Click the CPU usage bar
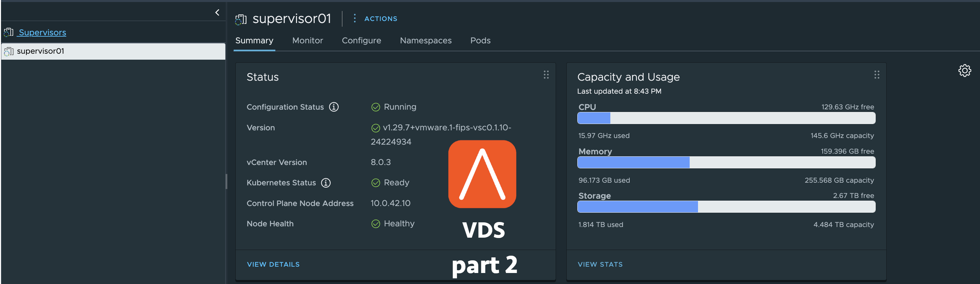 point(726,118)
